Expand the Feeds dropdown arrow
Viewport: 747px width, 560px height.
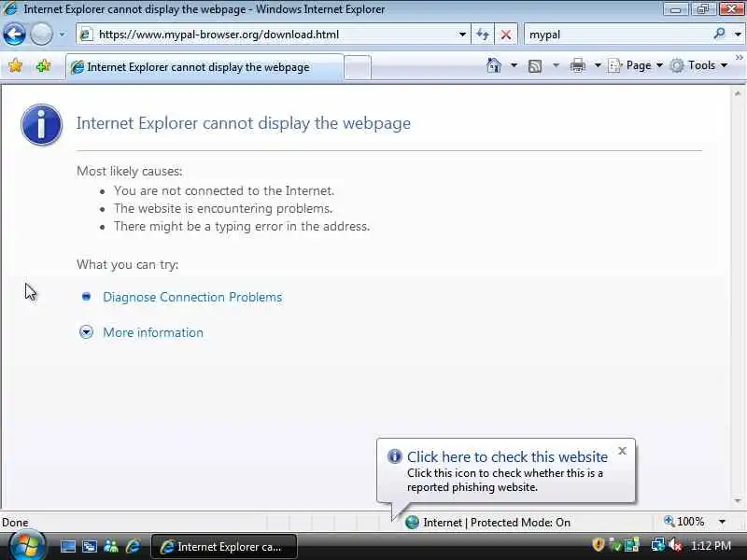(x=556, y=65)
